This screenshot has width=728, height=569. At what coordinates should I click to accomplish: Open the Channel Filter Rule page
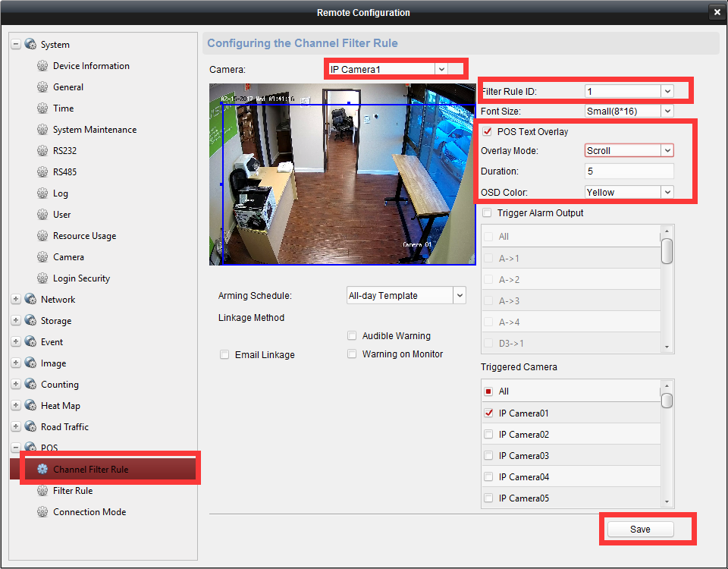click(x=90, y=470)
